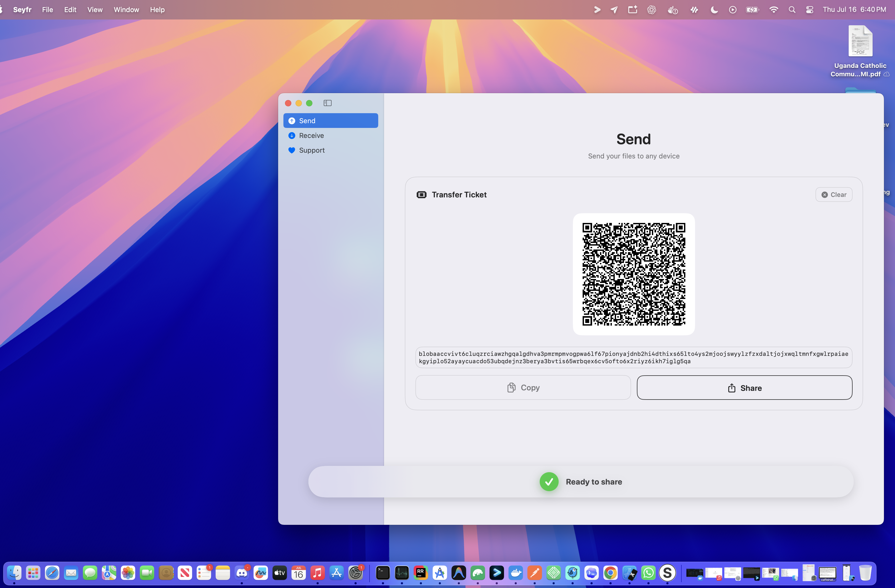
Task: Open the Help menu
Action: click(157, 9)
